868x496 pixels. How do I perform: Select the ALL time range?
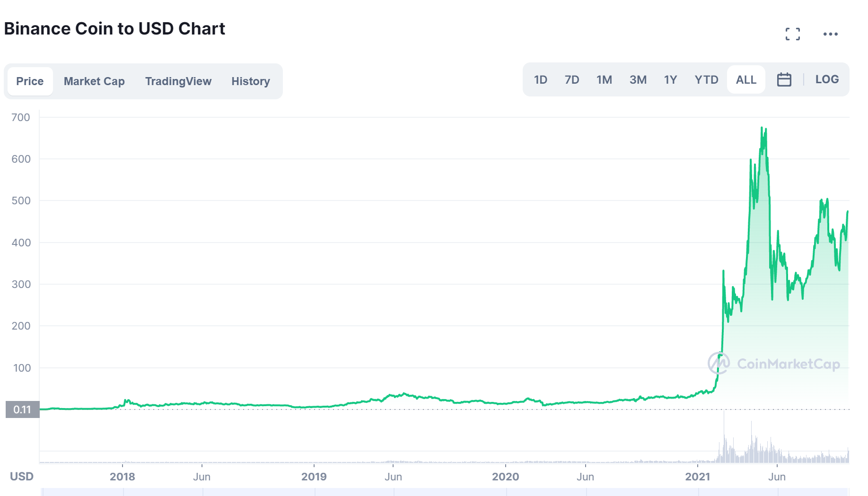[x=746, y=79]
